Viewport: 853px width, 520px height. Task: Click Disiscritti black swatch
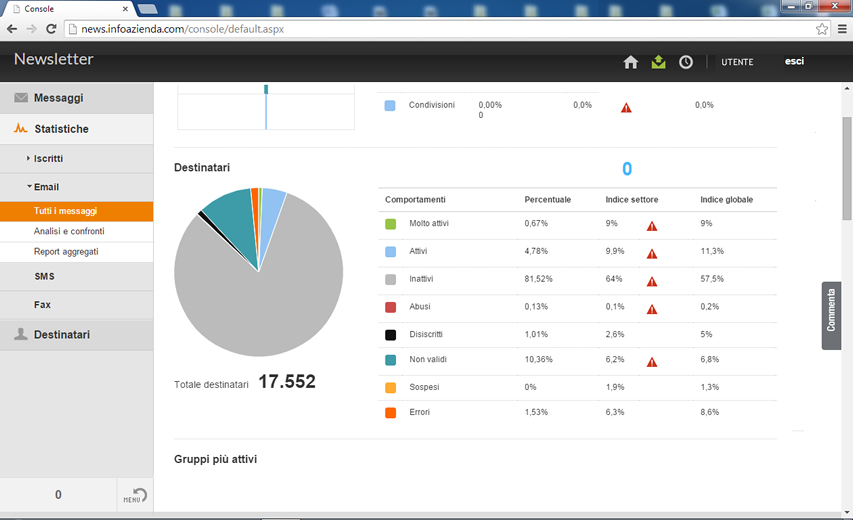coord(391,335)
